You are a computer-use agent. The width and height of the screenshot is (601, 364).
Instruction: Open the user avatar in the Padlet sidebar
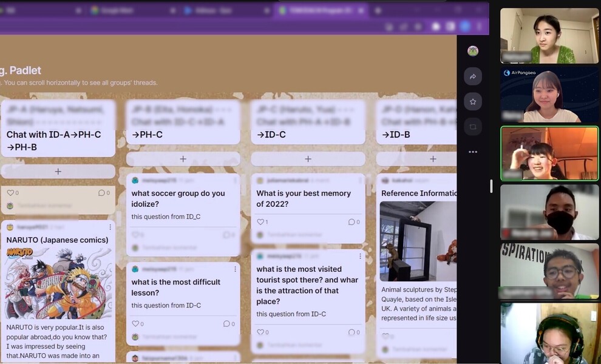472,51
